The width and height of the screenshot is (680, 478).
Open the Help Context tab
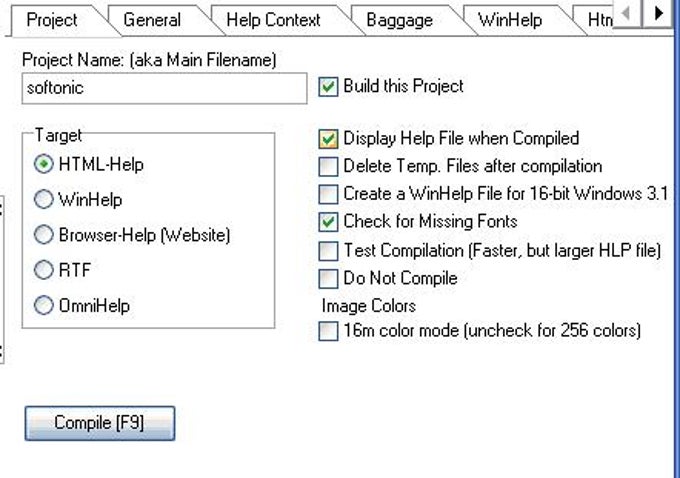[x=273, y=20]
